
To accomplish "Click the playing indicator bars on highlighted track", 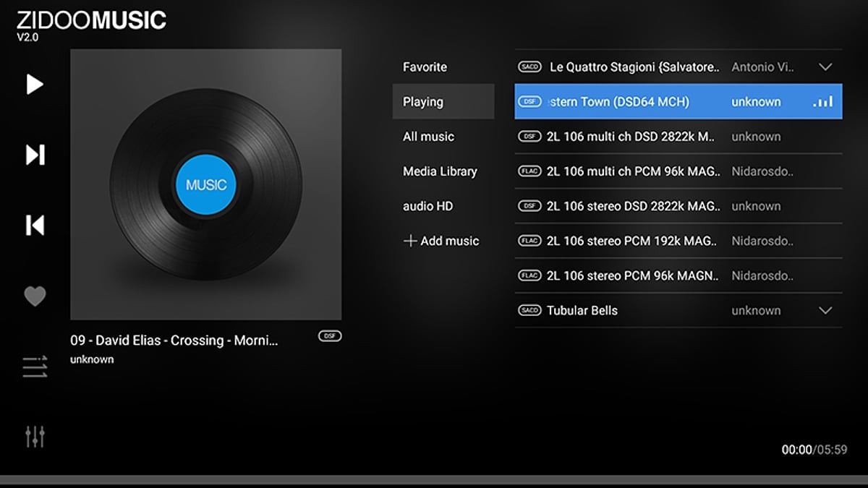I will pyautogui.click(x=824, y=101).
